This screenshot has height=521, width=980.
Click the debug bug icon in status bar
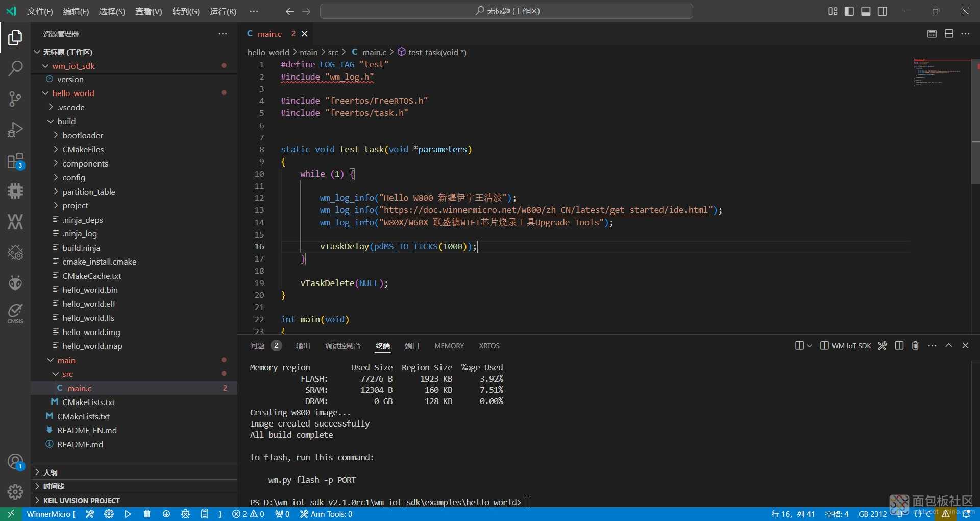coord(185,514)
